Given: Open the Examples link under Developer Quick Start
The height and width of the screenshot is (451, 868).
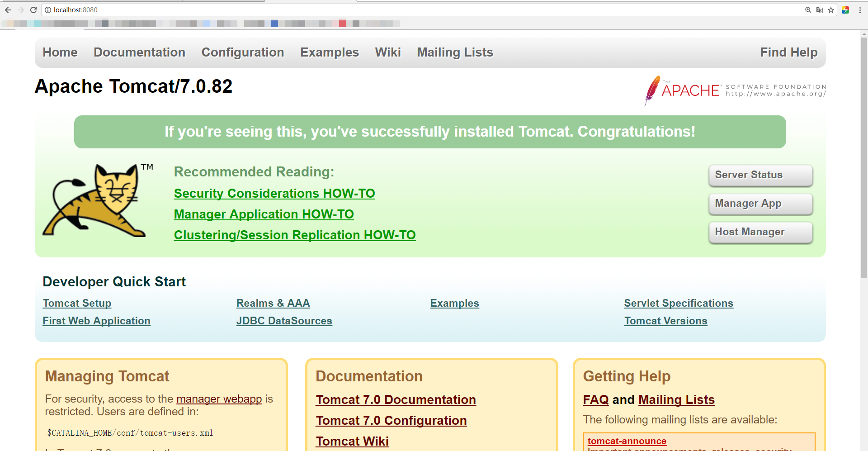Looking at the screenshot, I should [455, 303].
